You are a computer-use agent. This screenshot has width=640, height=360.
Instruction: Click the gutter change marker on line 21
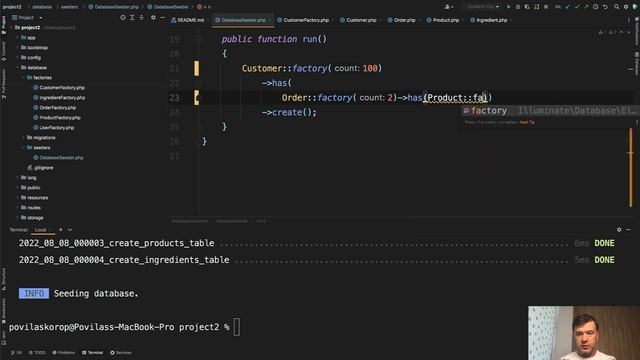(x=197, y=68)
